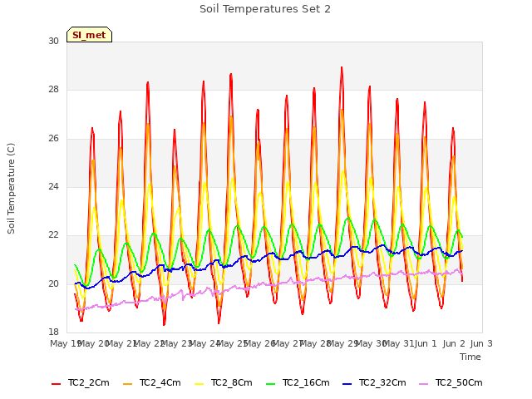
Task: Click the blue TC2_32Cm legend swatch
Action: (x=347, y=384)
